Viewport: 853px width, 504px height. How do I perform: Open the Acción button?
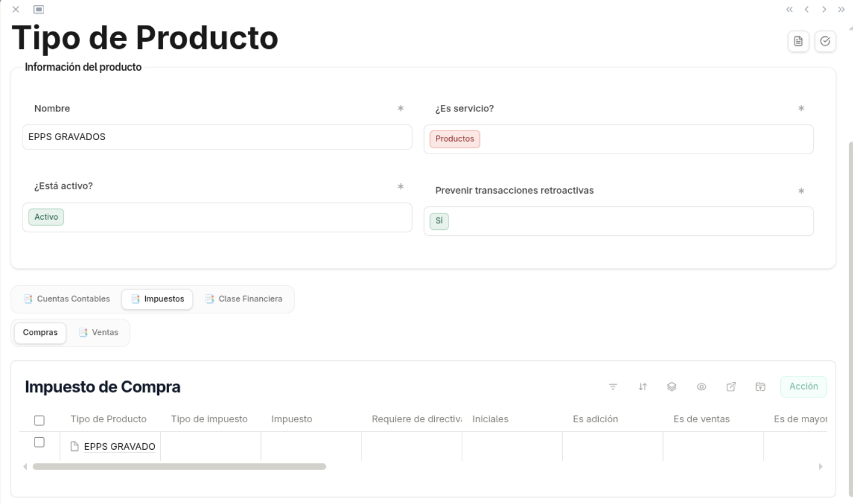(x=804, y=387)
